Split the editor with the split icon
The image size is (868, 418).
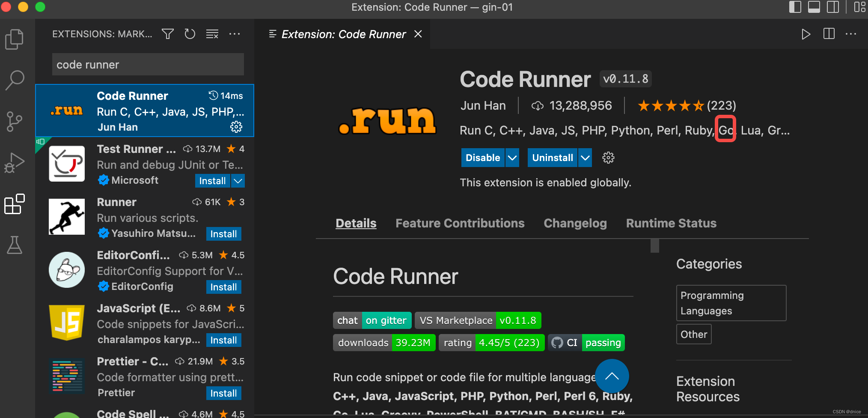point(829,34)
